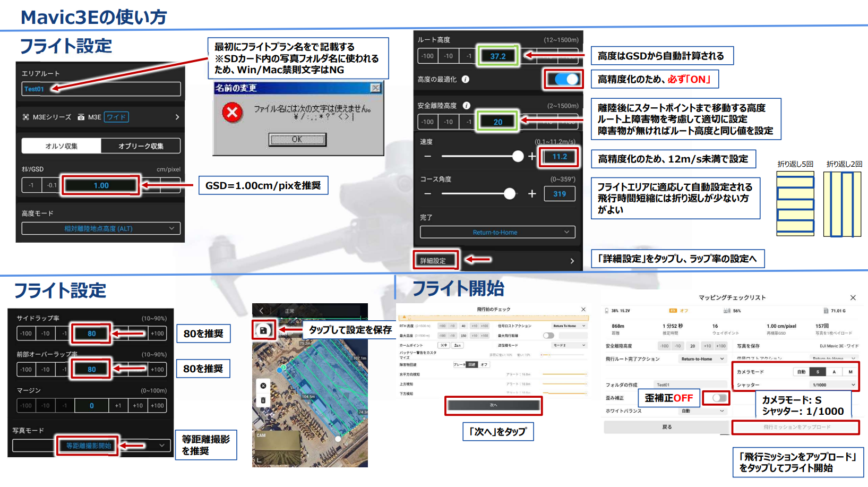The height and width of the screenshot is (487, 868).
Task: Toggle the 最大飛行距離 switch
Action: click(x=548, y=336)
